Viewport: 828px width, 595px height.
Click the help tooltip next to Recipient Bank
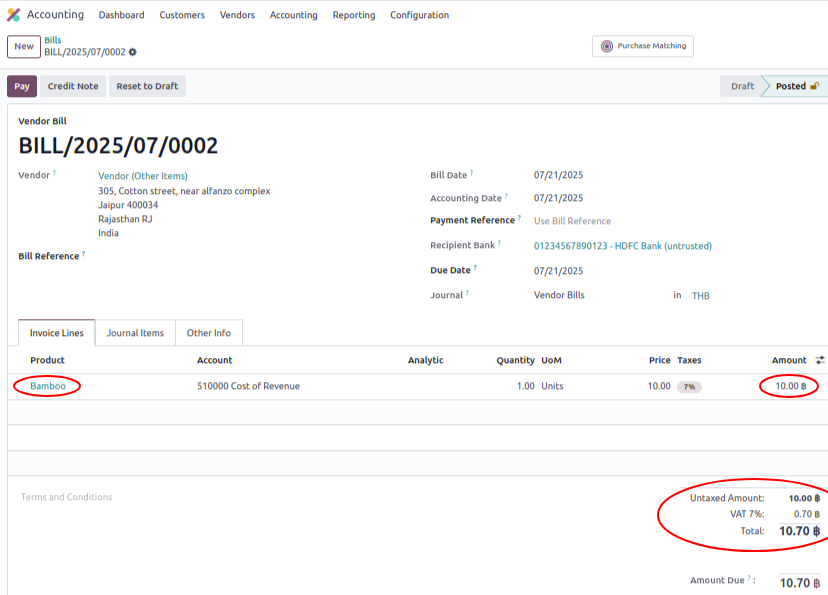(x=499, y=243)
